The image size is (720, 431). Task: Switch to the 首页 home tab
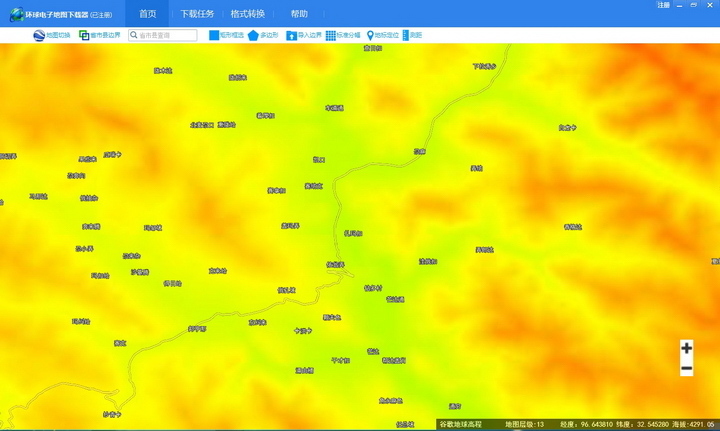point(148,14)
